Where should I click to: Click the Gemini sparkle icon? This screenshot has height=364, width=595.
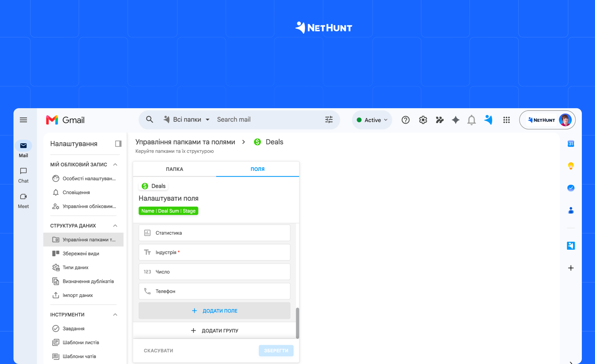(x=456, y=120)
